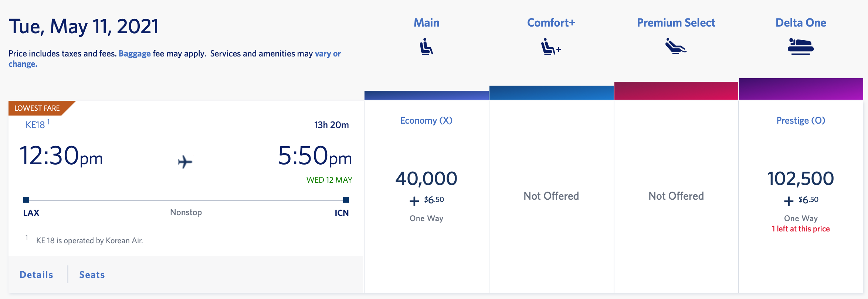Viewport: 868px width, 299px height.
Task: Switch to the Seats view
Action: (x=91, y=275)
